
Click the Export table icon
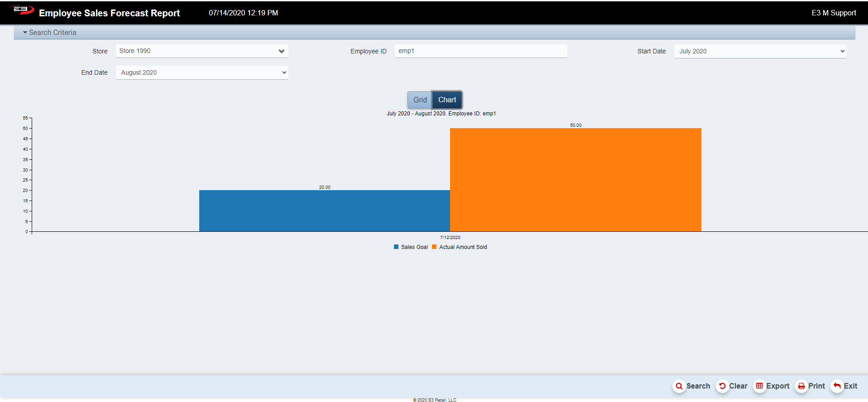click(x=759, y=386)
